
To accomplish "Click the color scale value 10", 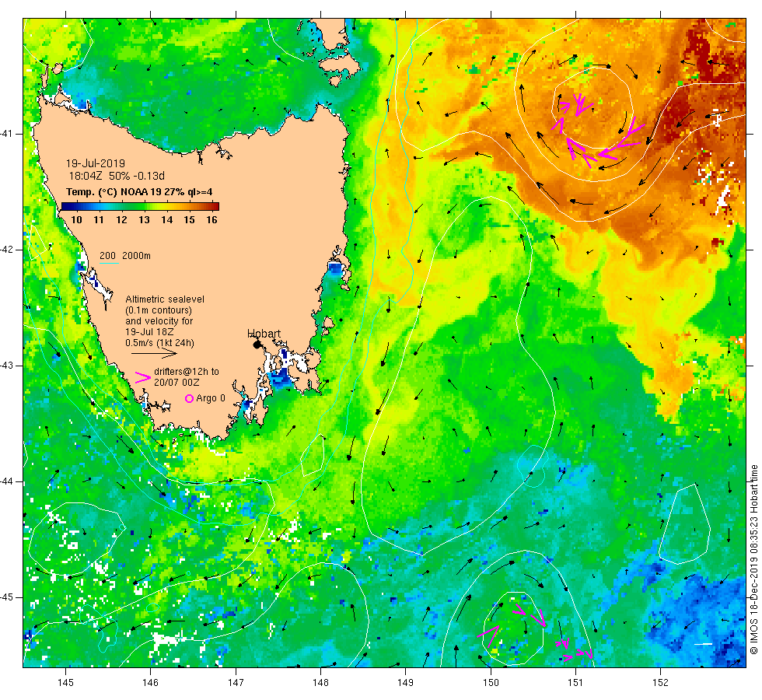I will [x=76, y=219].
